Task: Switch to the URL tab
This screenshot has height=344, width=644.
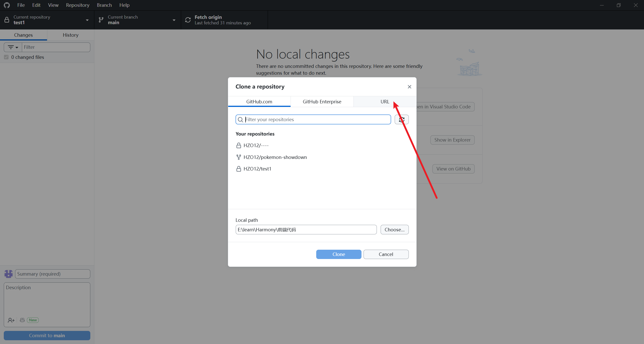Action: tap(384, 102)
